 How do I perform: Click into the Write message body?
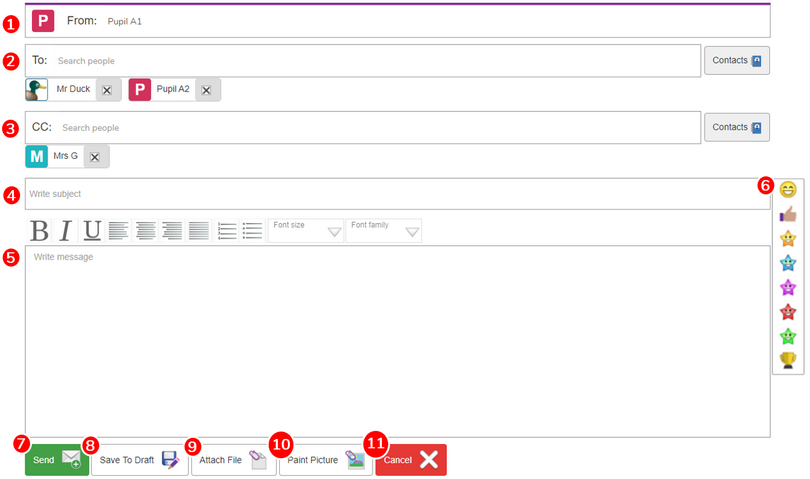398,341
